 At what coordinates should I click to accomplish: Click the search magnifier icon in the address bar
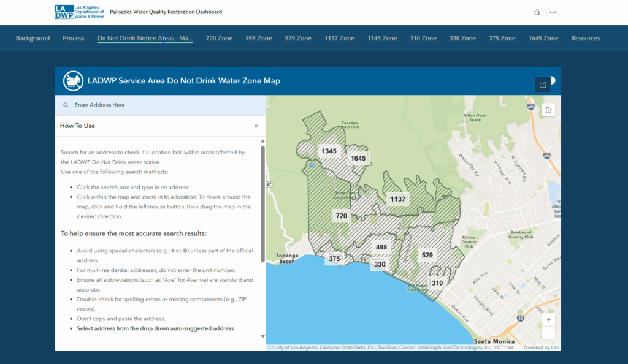point(66,105)
